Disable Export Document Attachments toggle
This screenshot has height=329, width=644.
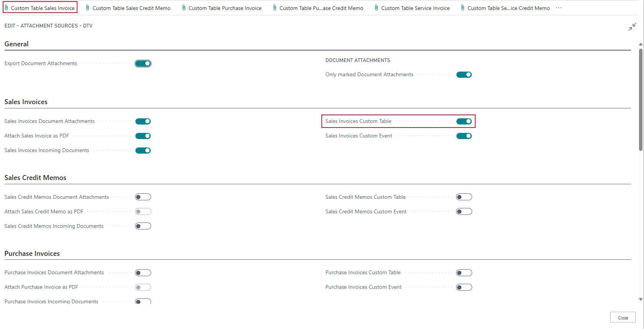click(143, 64)
